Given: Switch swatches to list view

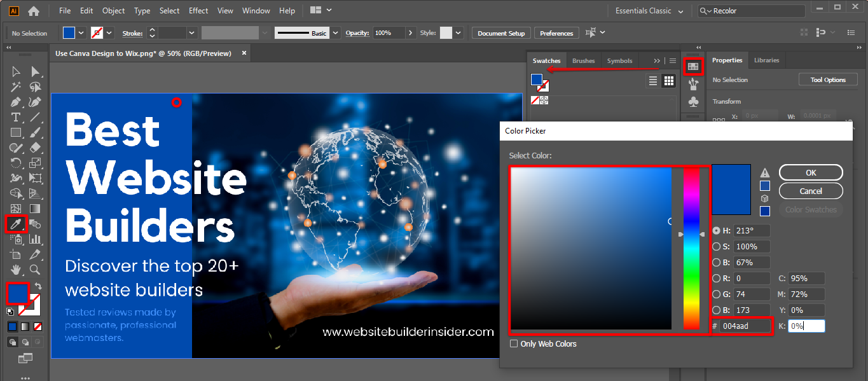Looking at the screenshot, I should point(652,81).
